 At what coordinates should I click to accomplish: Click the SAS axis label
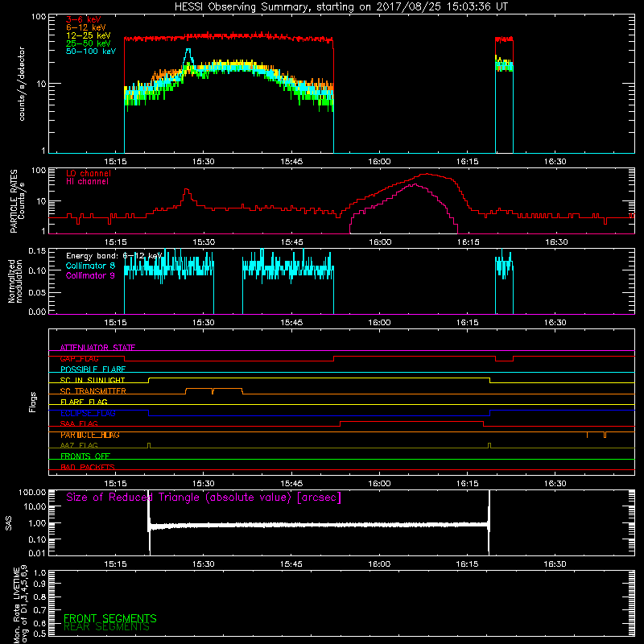coord(8,522)
